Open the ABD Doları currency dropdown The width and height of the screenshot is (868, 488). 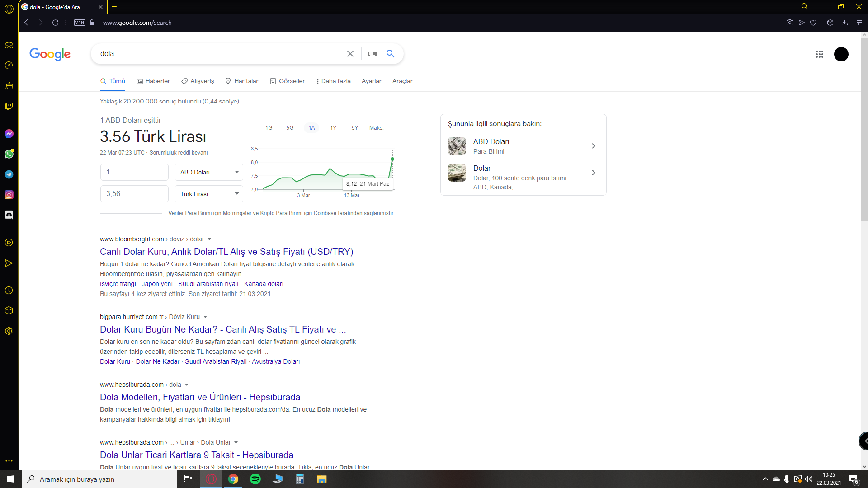(209, 172)
